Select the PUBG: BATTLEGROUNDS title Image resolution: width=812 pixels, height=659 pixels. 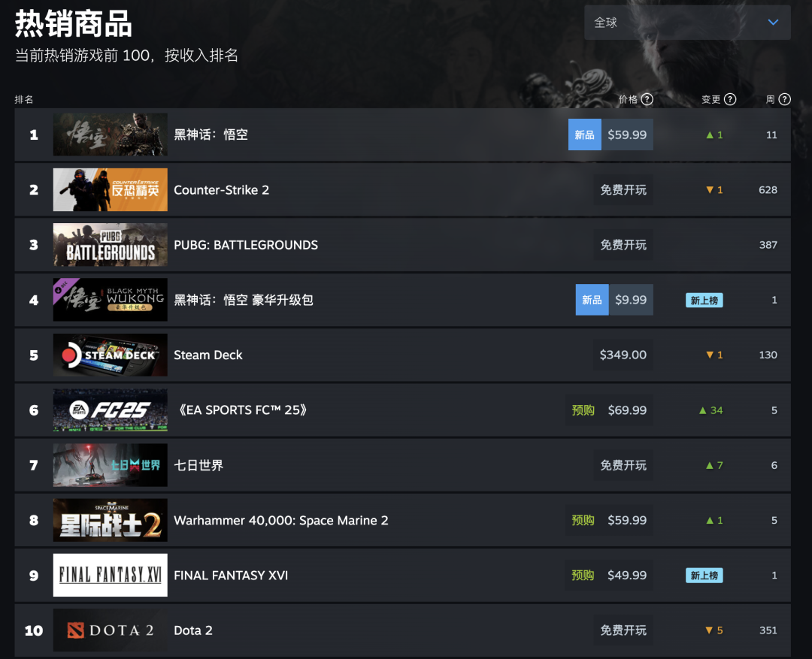tap(245, 245)
